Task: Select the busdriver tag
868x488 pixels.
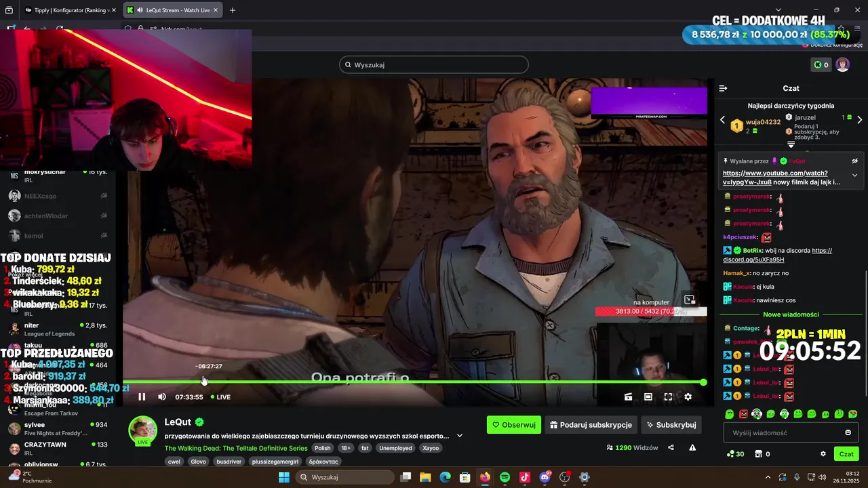Action: click(x=231, y=462)
